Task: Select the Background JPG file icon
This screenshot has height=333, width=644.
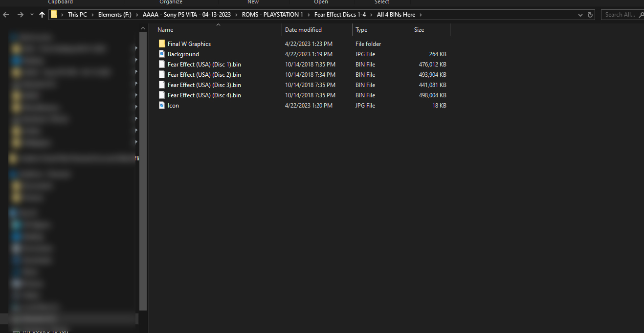Action: pos(162,54)
